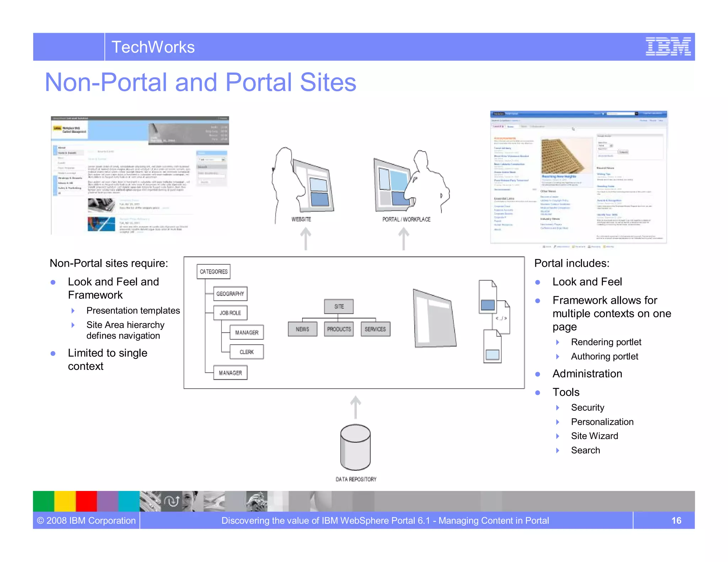Viewport: 728px width, 562px height.
Task: Click the TechWorks header title
Action: coord(153,47)
